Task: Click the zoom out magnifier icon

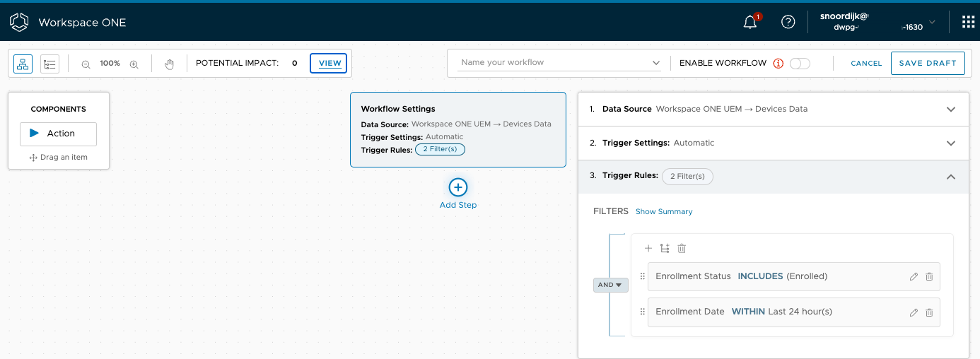Action: click(x=86, y=64)
